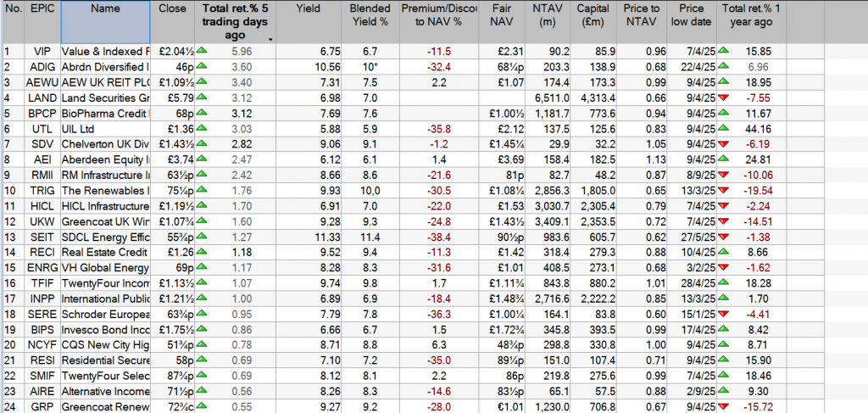
Task: Click green up arrow beside 5-day return 1.27
Action: point(203,237)
